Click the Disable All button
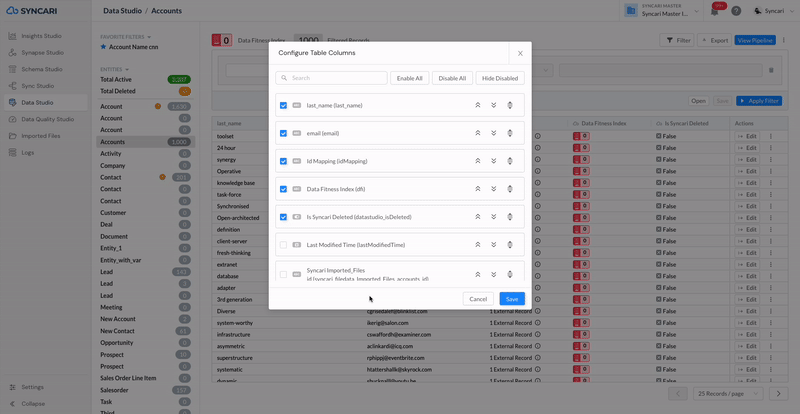This screenshot has width=800, height=414. coord(452,78)
